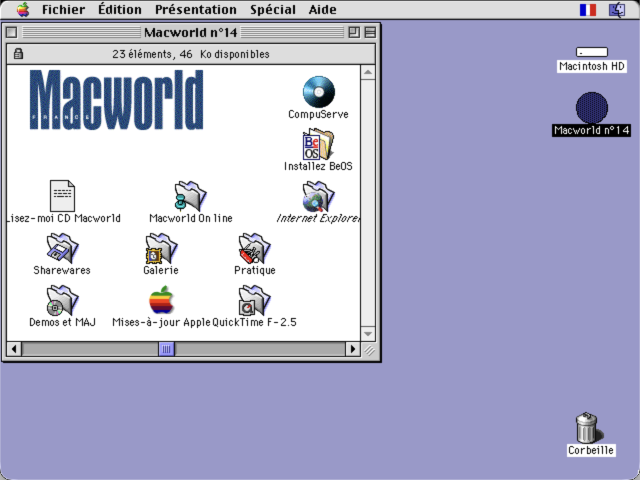This screenshot has height=480, width=640.
Task: Collapse the window with the windowshade box
Action: (370, 32)
